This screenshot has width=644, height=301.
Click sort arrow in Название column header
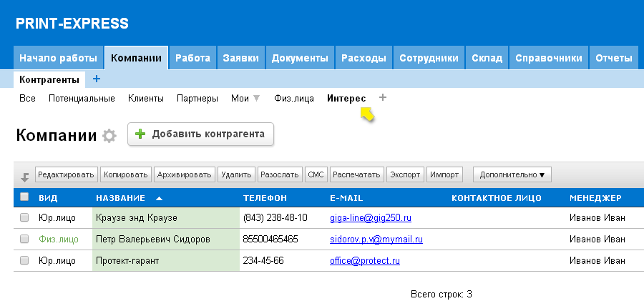click(159, 198)
